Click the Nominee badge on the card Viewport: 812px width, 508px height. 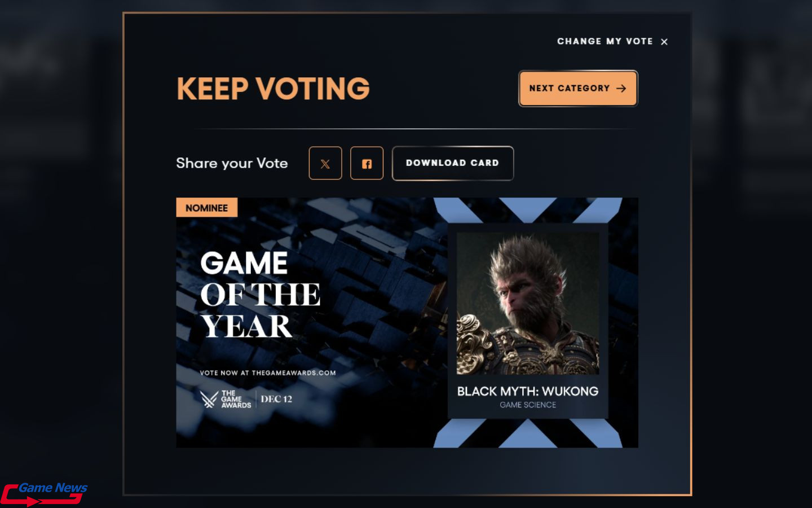pyautogui.click(x=206, y=208)
